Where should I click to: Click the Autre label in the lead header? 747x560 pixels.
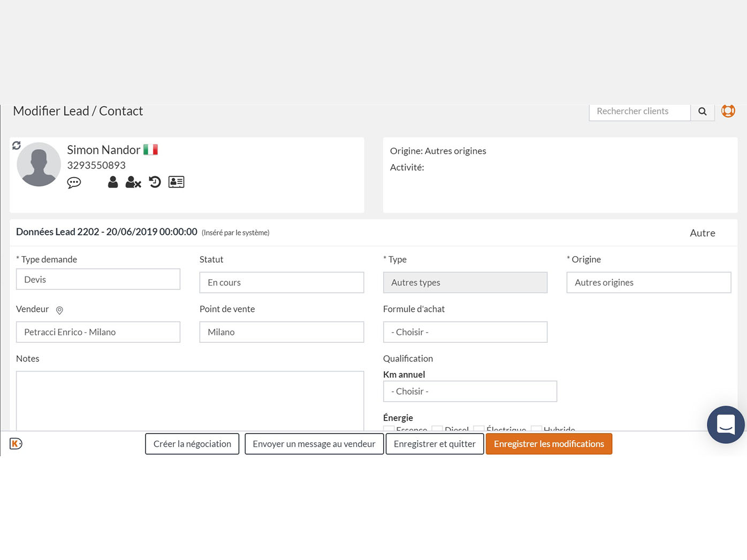click(703, 233)
